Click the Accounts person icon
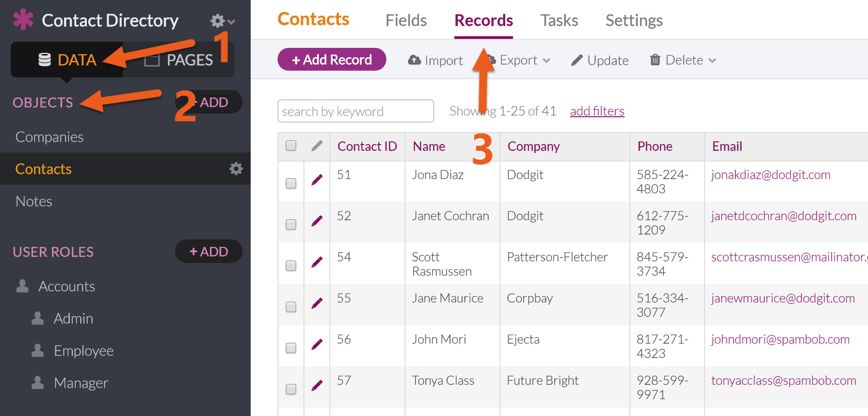 point(22,286)
